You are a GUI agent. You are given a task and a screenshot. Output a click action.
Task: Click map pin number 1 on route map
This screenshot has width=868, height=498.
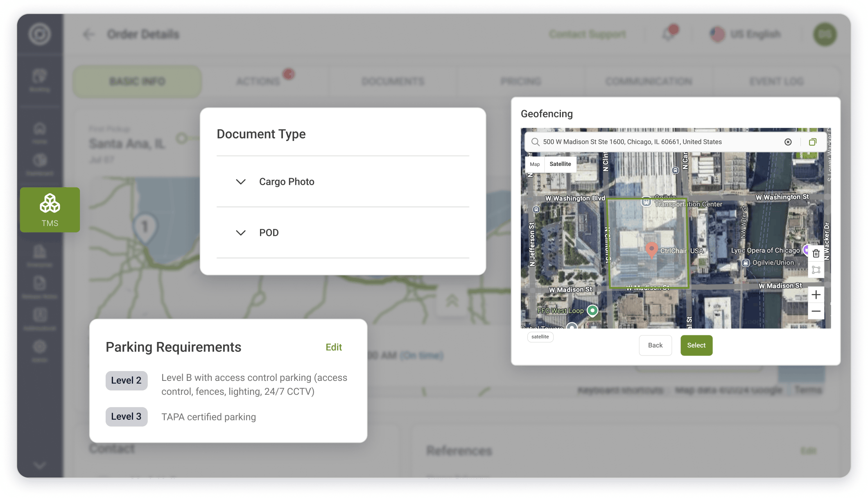point(145,227)
